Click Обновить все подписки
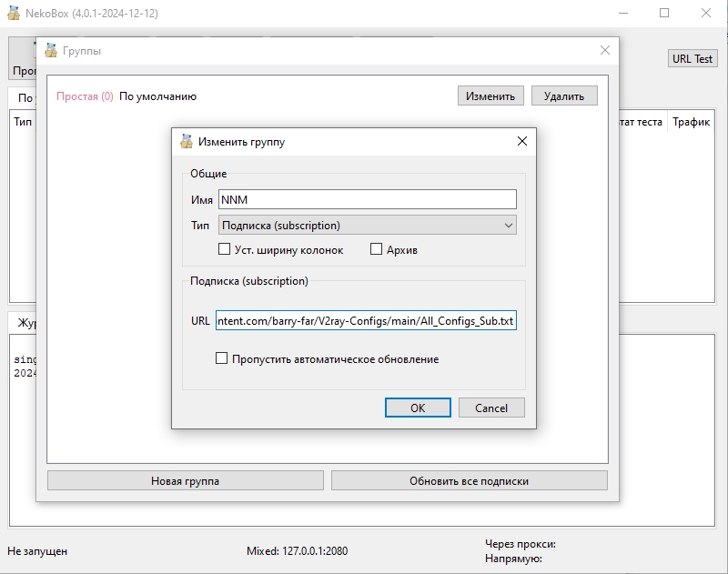Viewport: 728px width, 574px height. (471, 480)
